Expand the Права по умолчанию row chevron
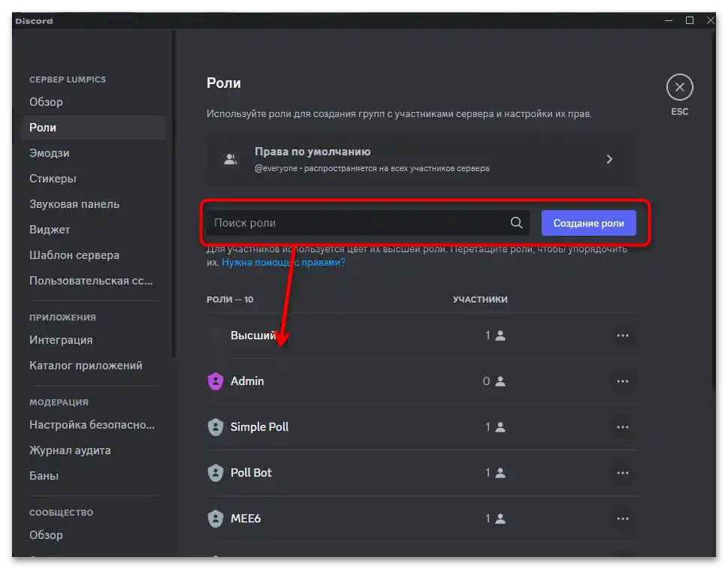 [x=609, y=158]
